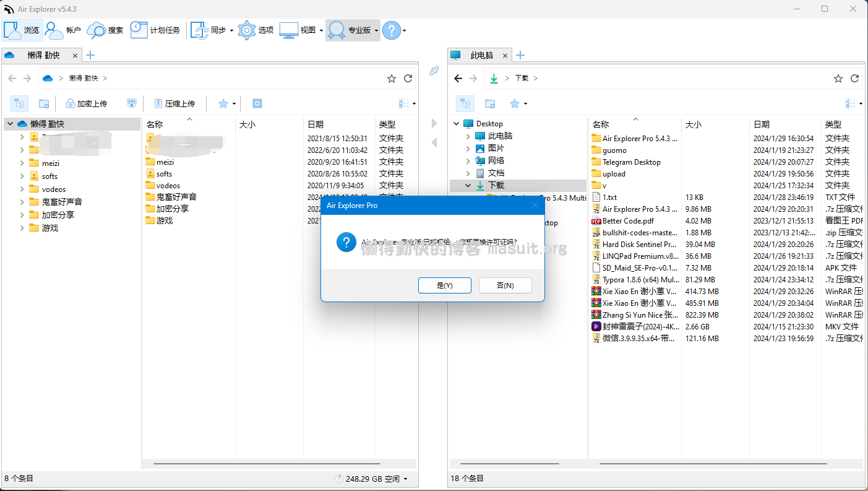Click the 同步 sync icon
Screen dimensions: 868x491
pyautogui.click(x=199, y=30)
